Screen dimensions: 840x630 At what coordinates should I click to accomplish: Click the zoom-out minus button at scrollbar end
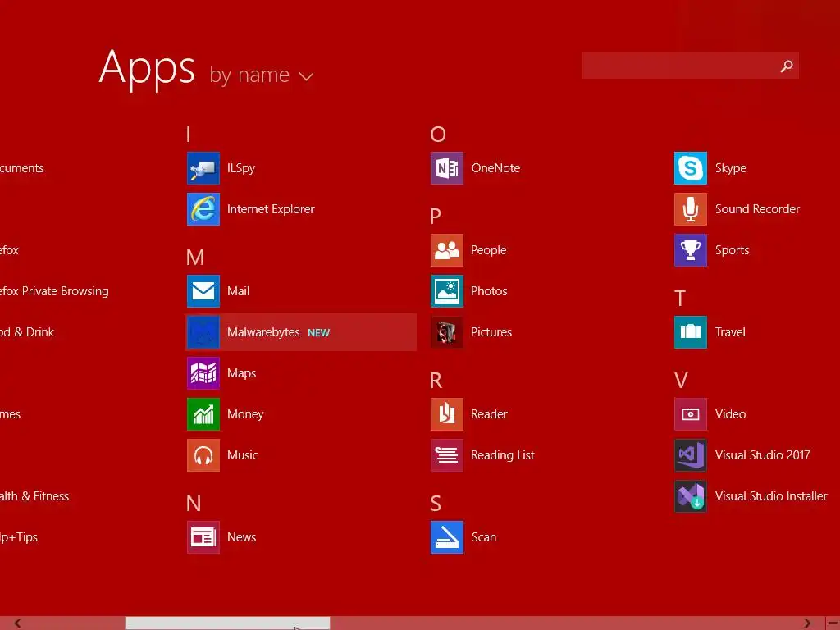[x=833, y=623]
